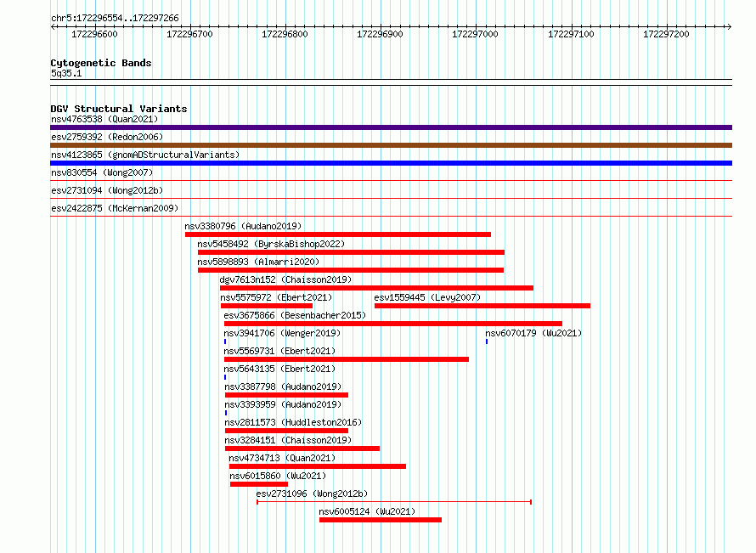
Task: Click the nsv3941706 (Wenger2019) blue marker
Action: click(225, 341)
